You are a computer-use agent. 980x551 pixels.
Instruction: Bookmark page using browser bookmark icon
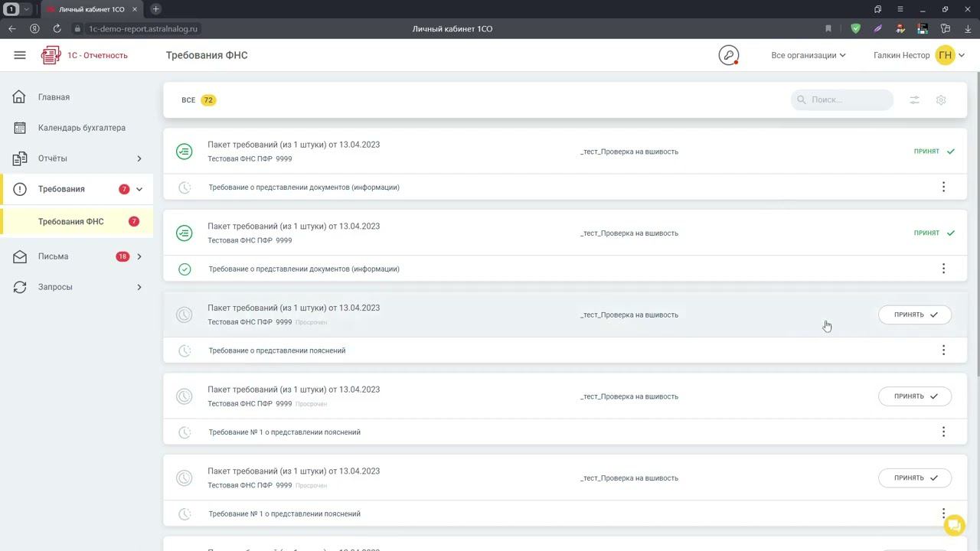(x=828, y=29)
